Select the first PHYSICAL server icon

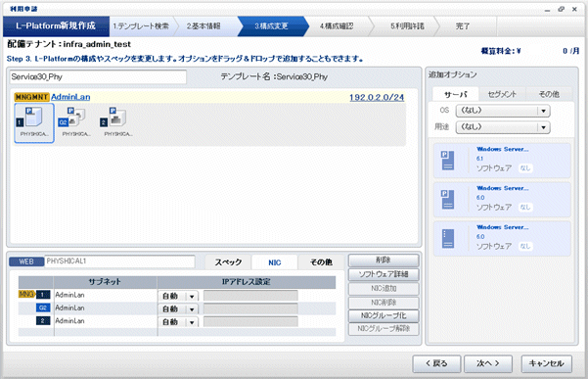(x=34, y=123)
